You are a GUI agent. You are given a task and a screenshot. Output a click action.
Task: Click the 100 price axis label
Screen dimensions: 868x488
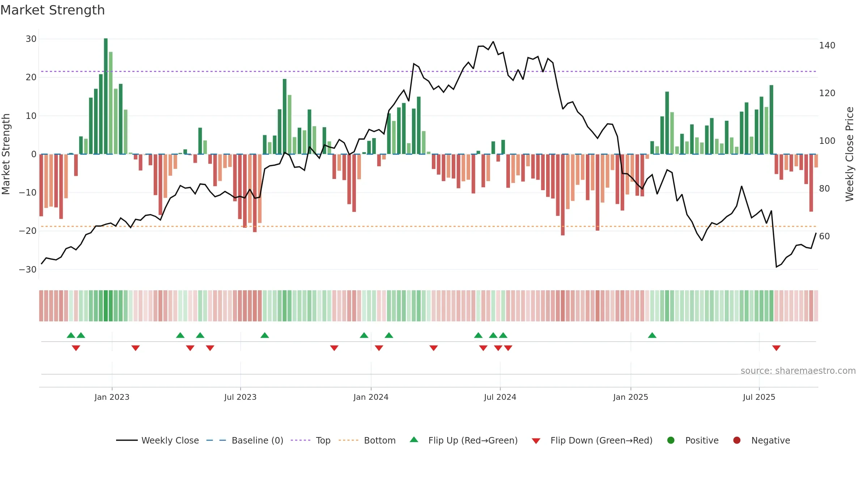tap(827, 141)
